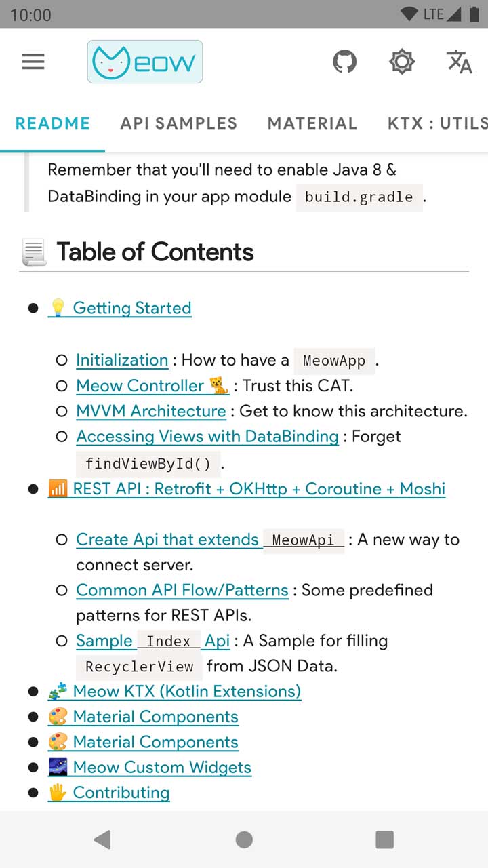This screenshot has width=488, height=868.
Task: Switch to the API SAMPLES tab
Action: 179,123
